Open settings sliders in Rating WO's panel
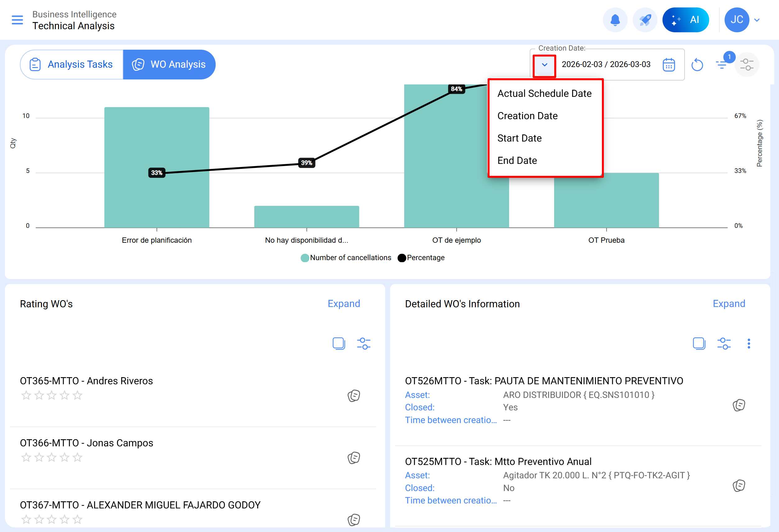Viewport: 779px width, 532px height. (363, 344)
